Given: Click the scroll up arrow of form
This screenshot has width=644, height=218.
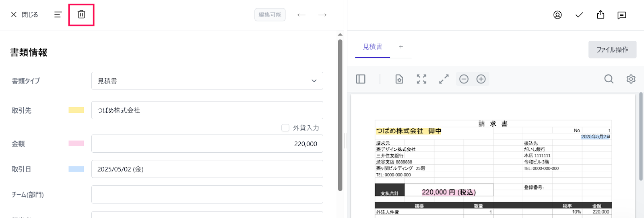Looking at the screenshot, I should [x=340, y=35].
